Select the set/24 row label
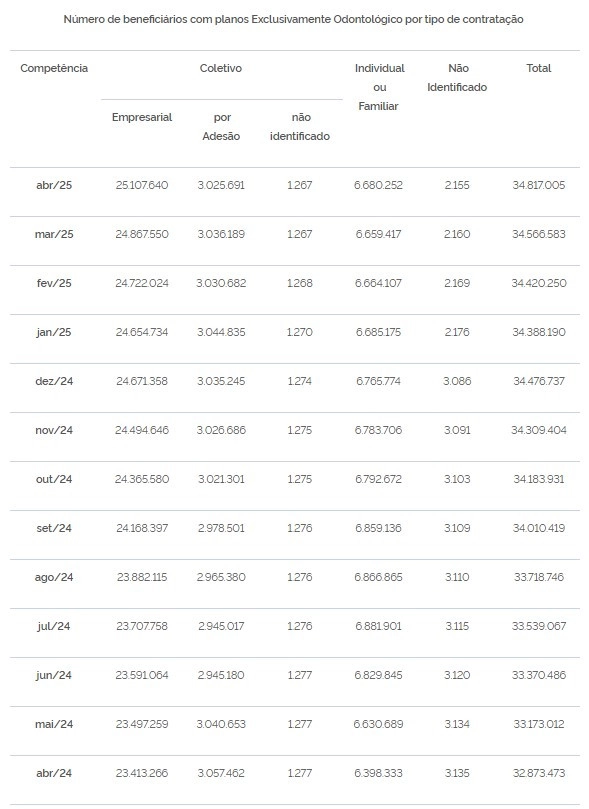The height and width of the screenshot is (809, 589). tap(54, 528)
